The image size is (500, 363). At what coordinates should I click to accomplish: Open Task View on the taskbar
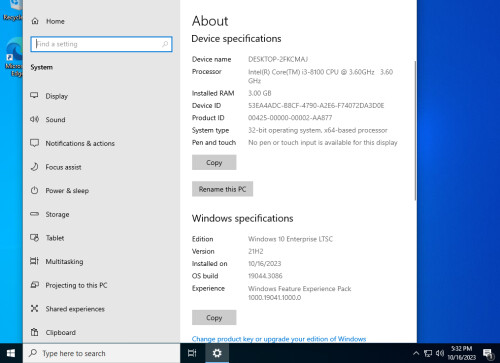(192, 353)
